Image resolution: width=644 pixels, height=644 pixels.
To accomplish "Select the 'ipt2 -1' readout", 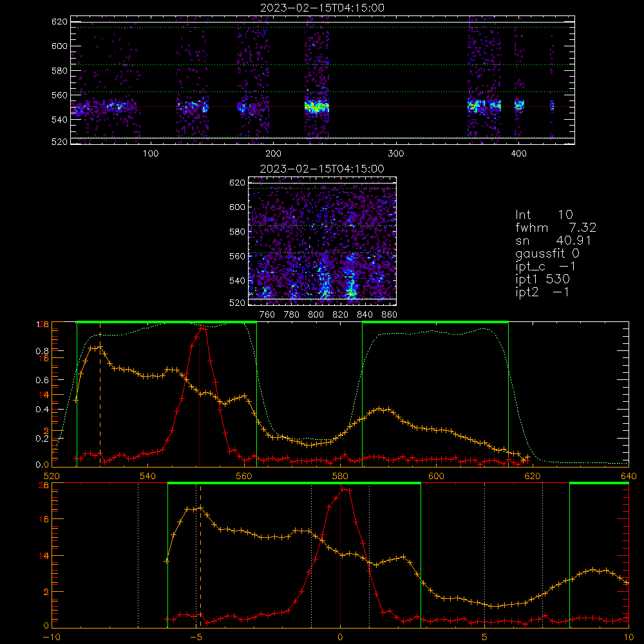I will click(x=542, y=292).
